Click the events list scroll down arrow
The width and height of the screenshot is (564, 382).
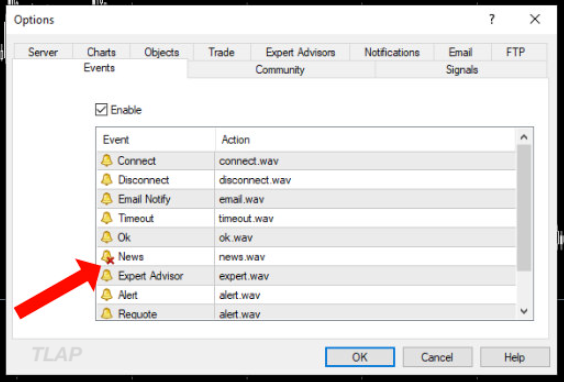524,311
